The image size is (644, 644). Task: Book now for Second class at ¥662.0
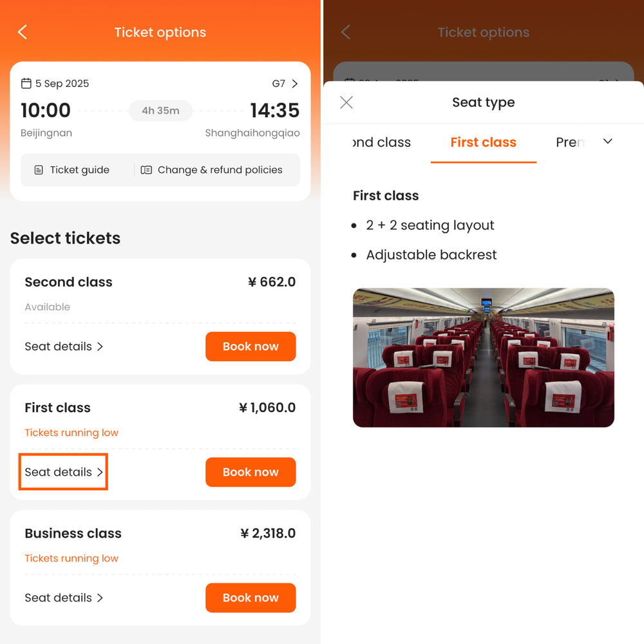(251, 346)
